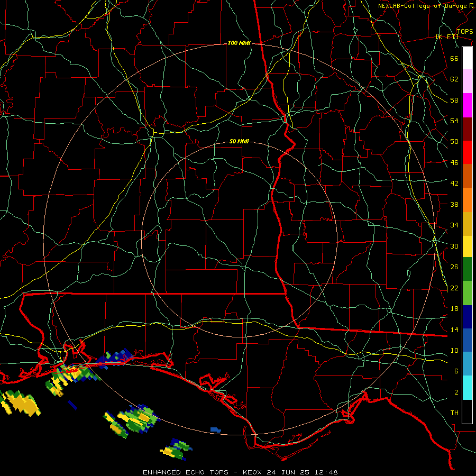476x476 pixels.
Task: Click the 58 legend value
Action: click(454, 100)
